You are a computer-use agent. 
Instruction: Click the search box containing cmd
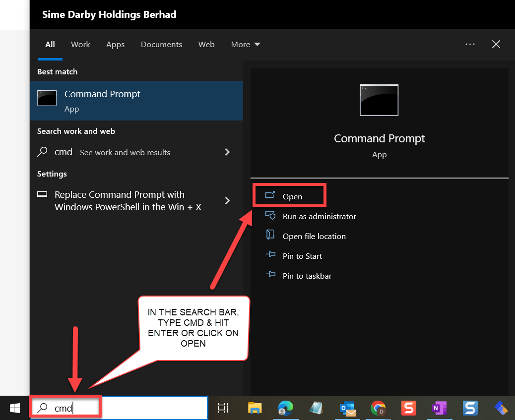[119, 408]
